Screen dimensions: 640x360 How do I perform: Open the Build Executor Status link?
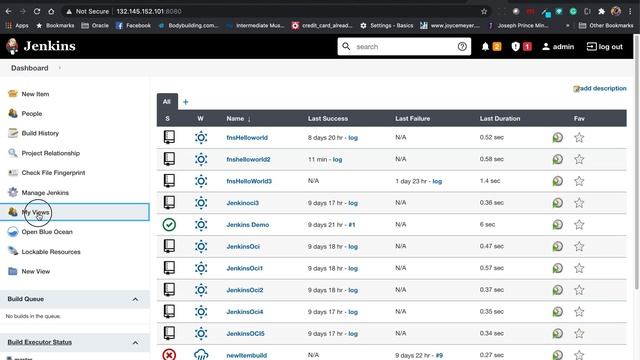(x=40, y=342)
